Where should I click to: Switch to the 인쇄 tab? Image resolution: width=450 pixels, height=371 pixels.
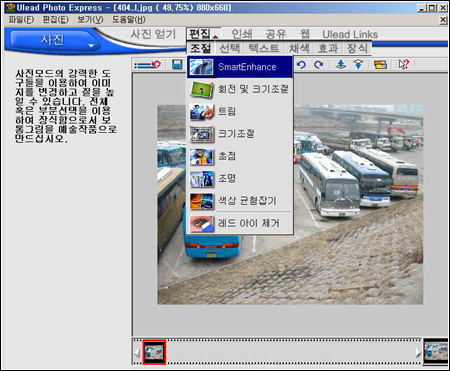pos(242,34)
